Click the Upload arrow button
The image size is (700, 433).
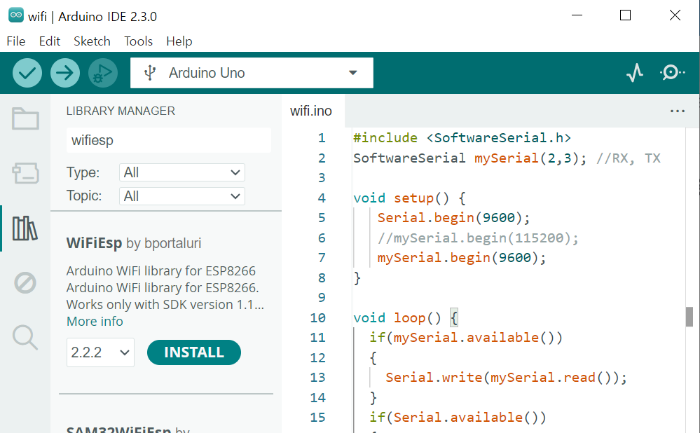pyautogui.click(x=65, y=73)
